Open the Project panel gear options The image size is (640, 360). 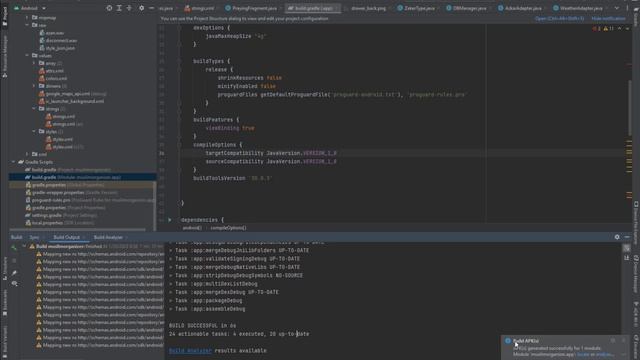pos(141,8)
